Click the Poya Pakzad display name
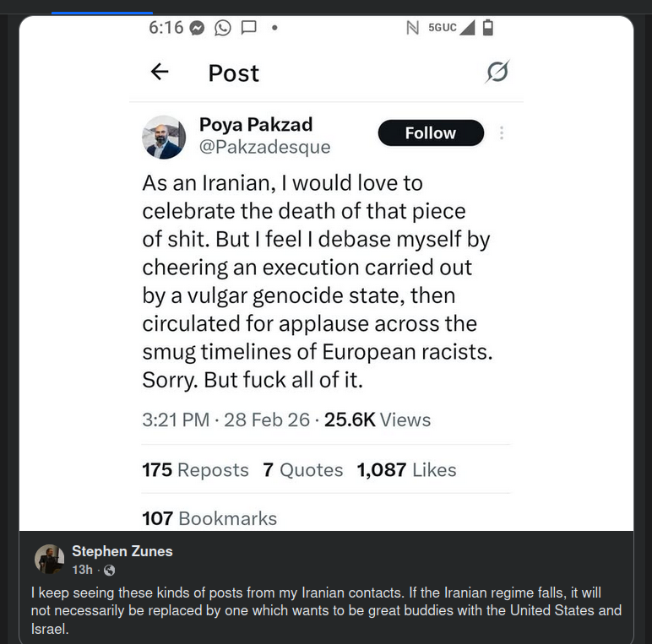Viewport: 652px width, 644px height. coord(256,125)
